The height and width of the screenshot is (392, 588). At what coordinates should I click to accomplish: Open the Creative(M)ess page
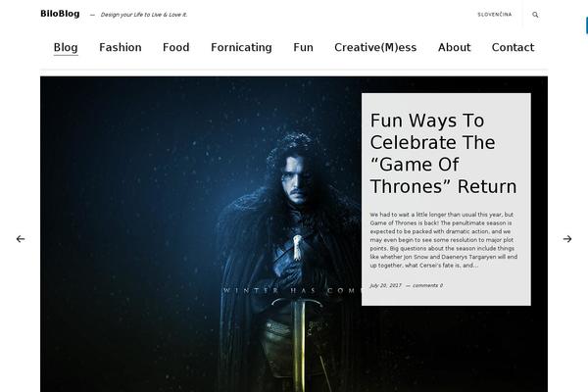[x=375, y=48]
